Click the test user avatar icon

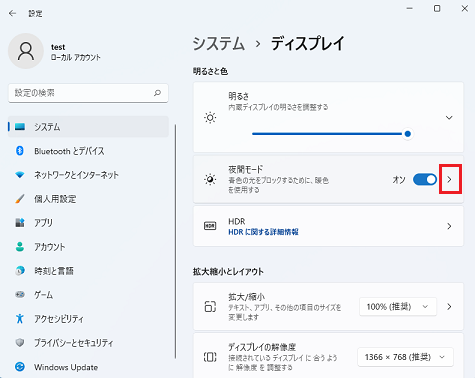tap(26, 51)
